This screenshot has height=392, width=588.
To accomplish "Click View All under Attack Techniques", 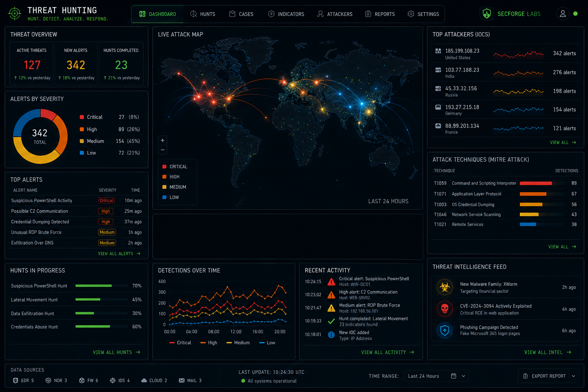I will [x=562, y=247].
